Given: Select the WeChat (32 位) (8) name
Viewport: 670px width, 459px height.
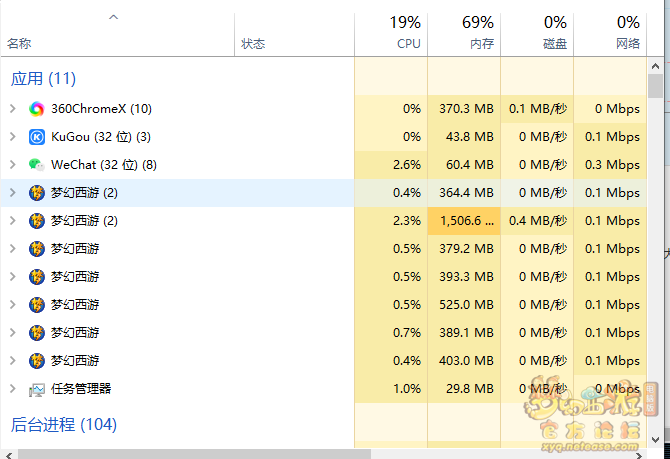Looking at the screenshot, I should tap(104, 165).
